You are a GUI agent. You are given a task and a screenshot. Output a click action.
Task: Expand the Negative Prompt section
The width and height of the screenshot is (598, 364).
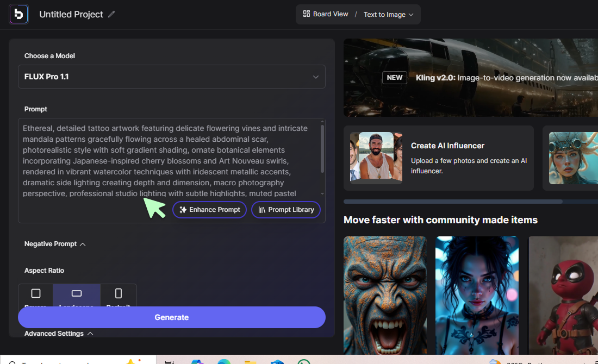tap(55, 244)
